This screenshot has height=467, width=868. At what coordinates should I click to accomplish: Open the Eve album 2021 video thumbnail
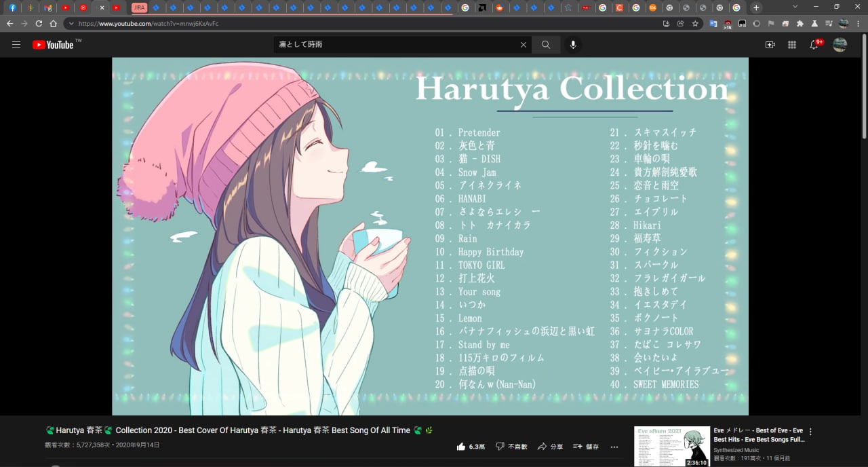[x=672, y=447]
